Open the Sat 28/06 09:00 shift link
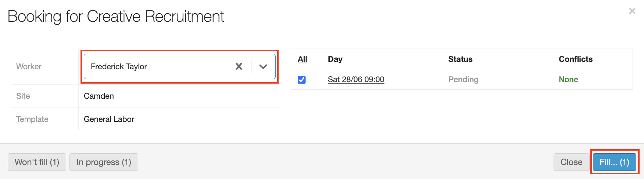Image resolution: width=644 pixels, height=179 pixels. click(x=356, y=80)
